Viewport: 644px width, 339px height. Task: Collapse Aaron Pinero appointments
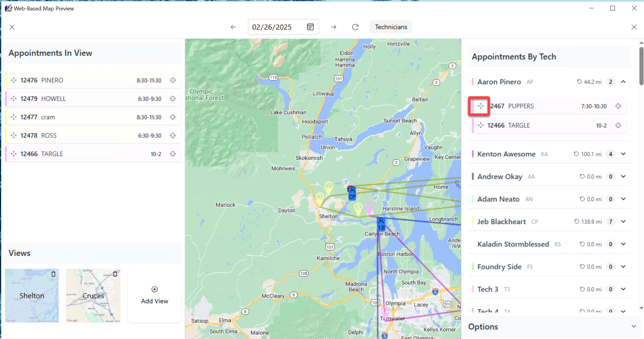[x=623, y=82]
